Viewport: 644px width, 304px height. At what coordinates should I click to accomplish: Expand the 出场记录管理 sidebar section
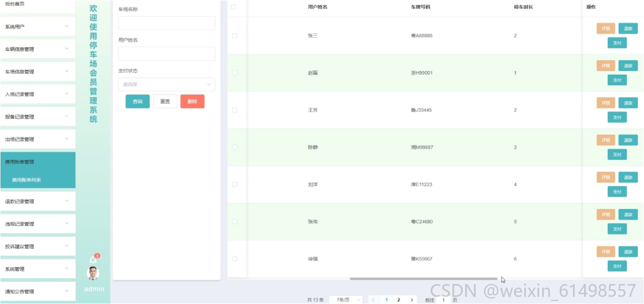pyautogui.click(x=38, y=139)
